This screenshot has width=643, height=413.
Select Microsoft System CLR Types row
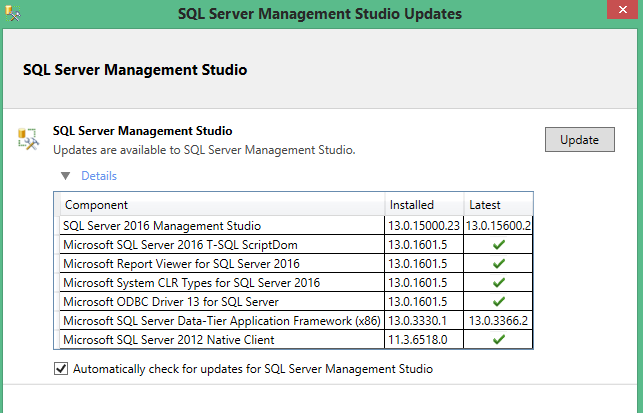point(296,283)
